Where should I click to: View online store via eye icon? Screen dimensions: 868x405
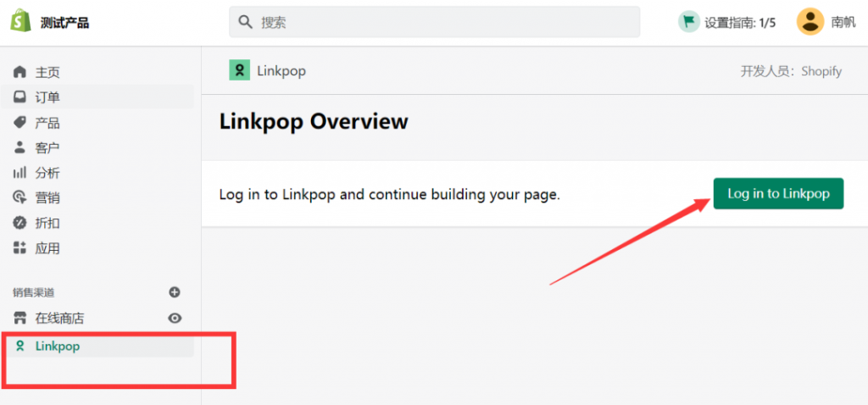(x=175, y=318)
